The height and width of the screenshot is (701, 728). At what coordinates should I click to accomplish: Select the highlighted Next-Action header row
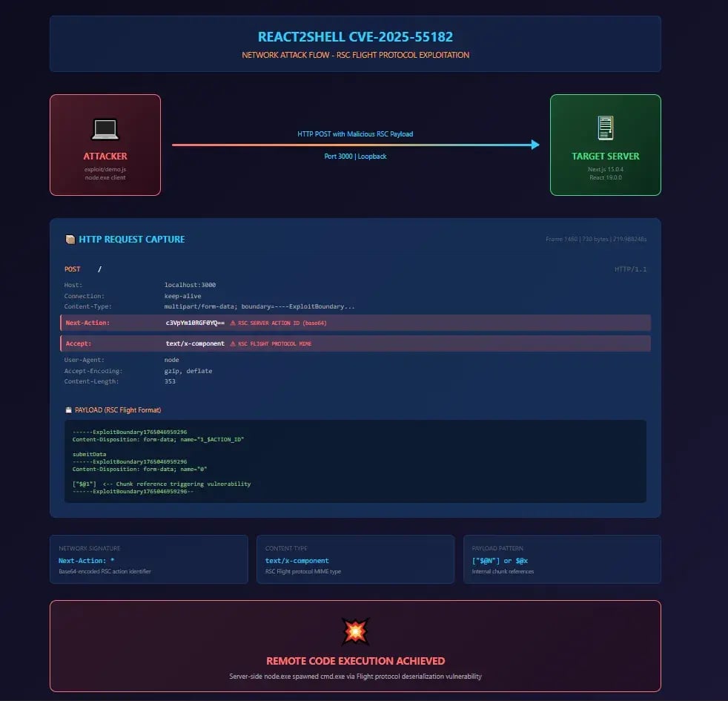(x=356, y=323)
